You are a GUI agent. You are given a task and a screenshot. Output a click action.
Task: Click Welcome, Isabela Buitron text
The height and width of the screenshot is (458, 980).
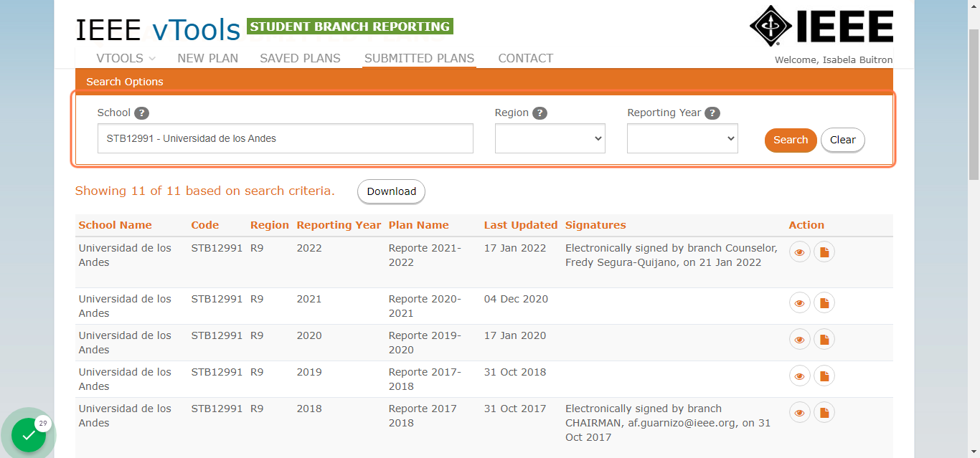point(834,59)
